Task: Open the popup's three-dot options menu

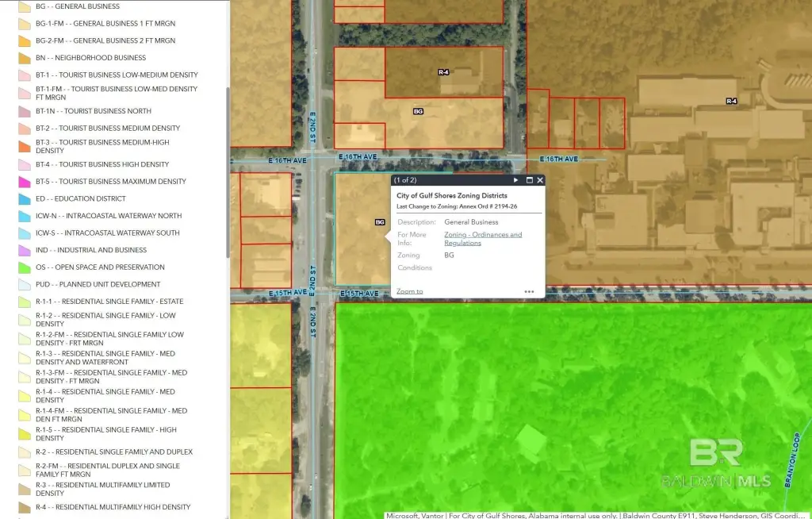Action: [529, 291]
